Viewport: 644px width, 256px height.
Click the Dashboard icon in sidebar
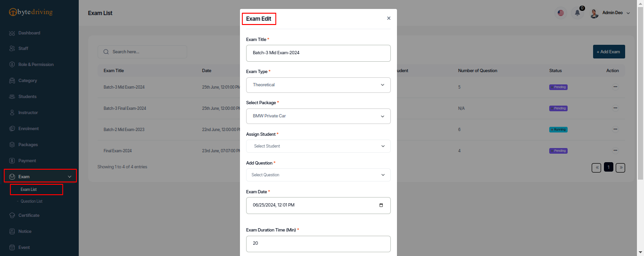tap(12, 33)
